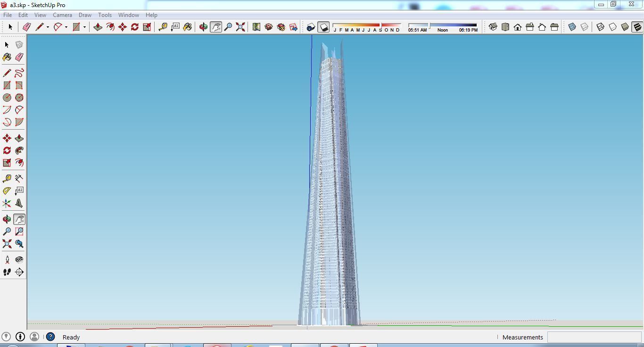Select the Scale tool in top toolbar
The width and height of the screenshot is (644, 347).
coord(147,27)
